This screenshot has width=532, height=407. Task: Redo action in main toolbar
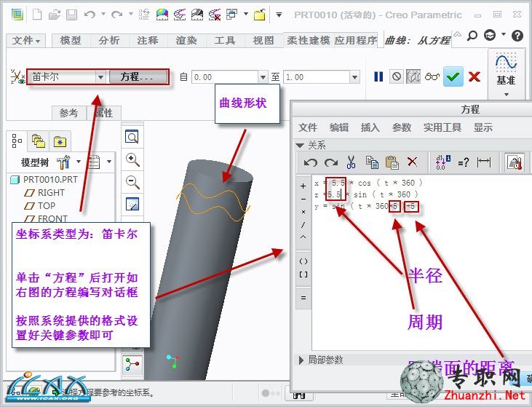click(117, 15)
